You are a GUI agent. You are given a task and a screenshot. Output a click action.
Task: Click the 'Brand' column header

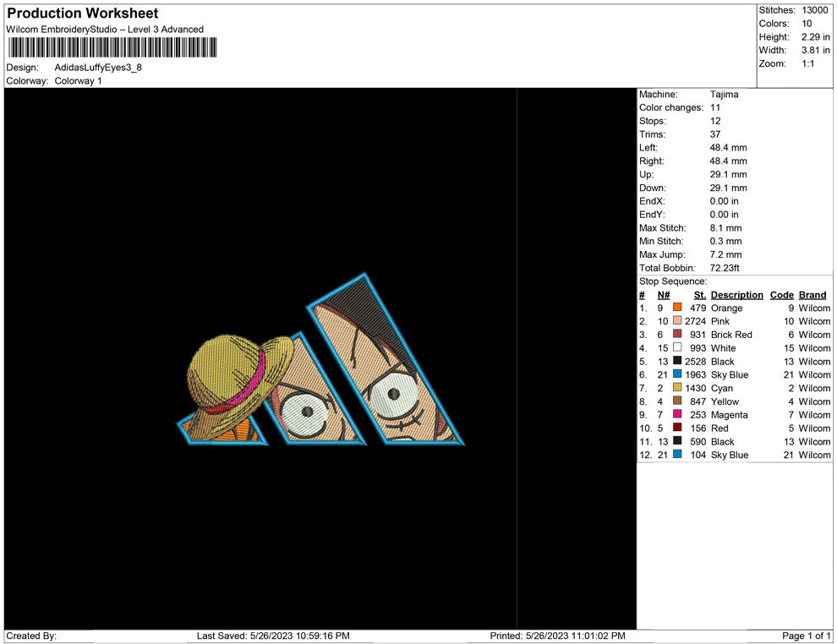(812, 295)
